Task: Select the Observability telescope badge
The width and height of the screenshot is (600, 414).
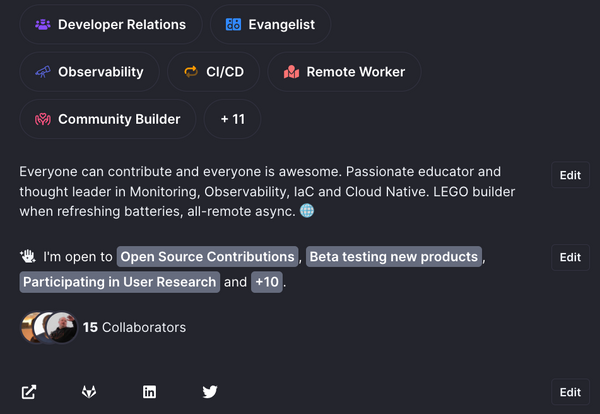Action: 90,72
